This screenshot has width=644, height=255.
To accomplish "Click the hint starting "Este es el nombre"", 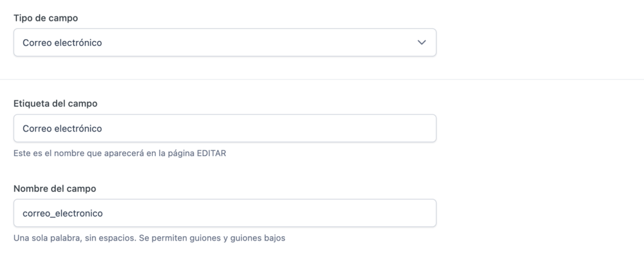I will coord(119,153).
